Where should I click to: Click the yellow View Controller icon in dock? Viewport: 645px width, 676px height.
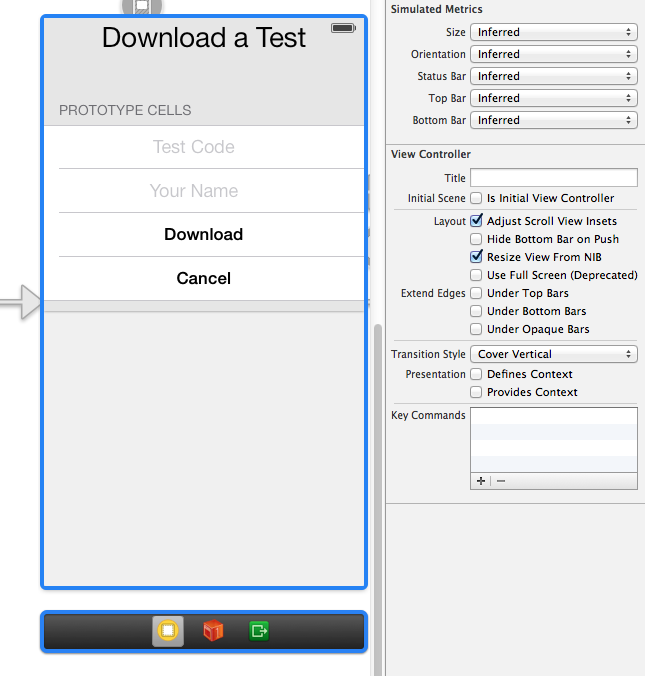[x=167, y=631]
